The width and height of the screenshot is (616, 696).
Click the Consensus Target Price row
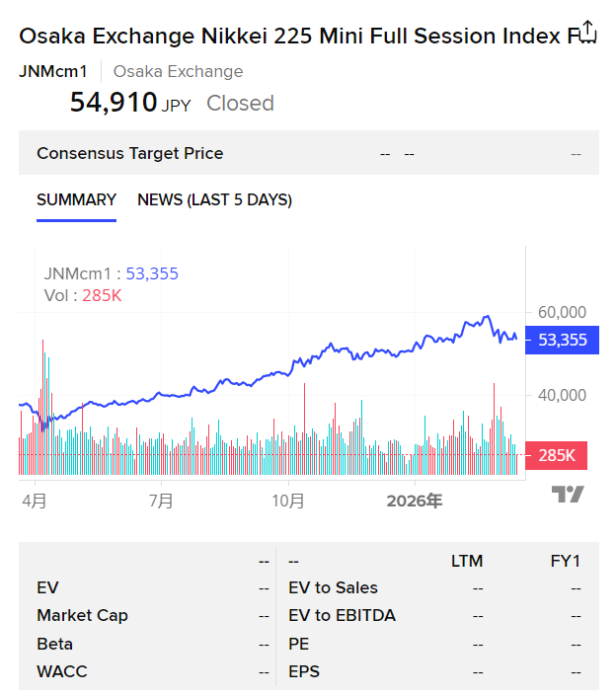click(x=129, y=153)
